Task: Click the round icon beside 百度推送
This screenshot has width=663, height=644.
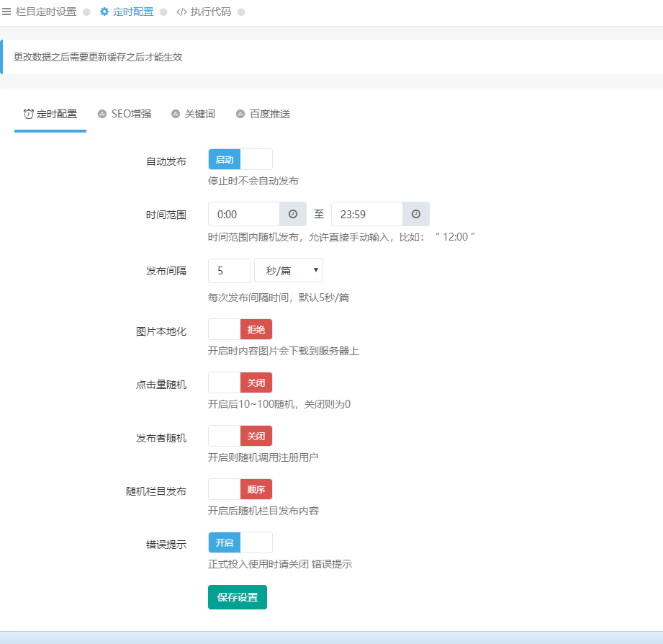Action: click(x=240, y=114)
